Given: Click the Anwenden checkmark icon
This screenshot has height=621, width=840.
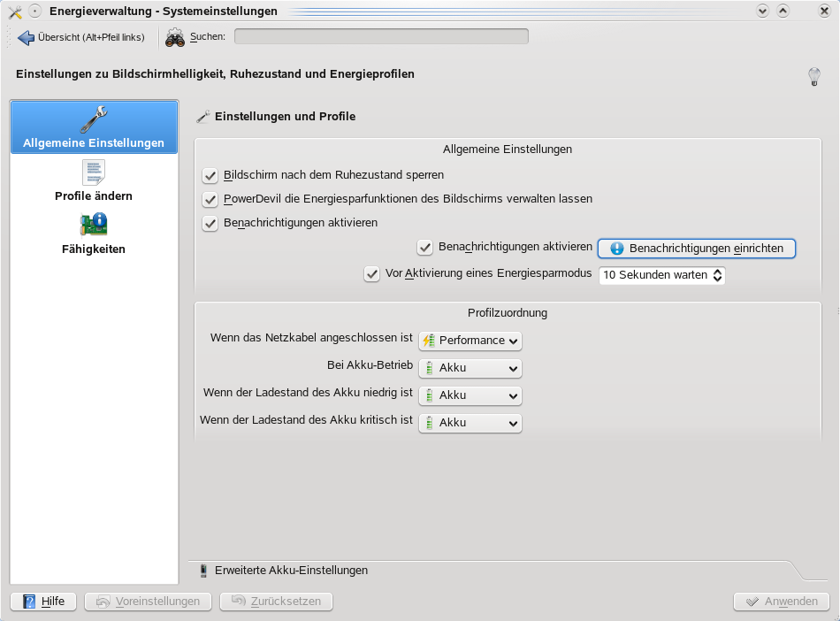Looking at the screenshot, I should coord(752,602).
